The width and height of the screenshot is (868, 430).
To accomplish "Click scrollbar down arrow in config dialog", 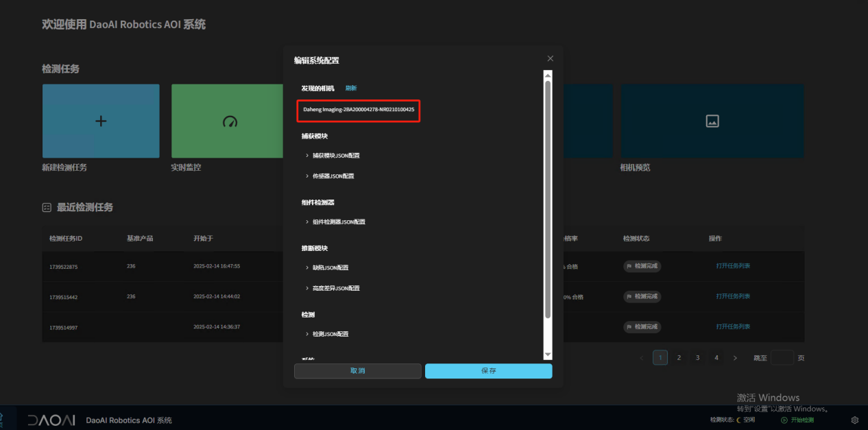I will tap(548, 354).
